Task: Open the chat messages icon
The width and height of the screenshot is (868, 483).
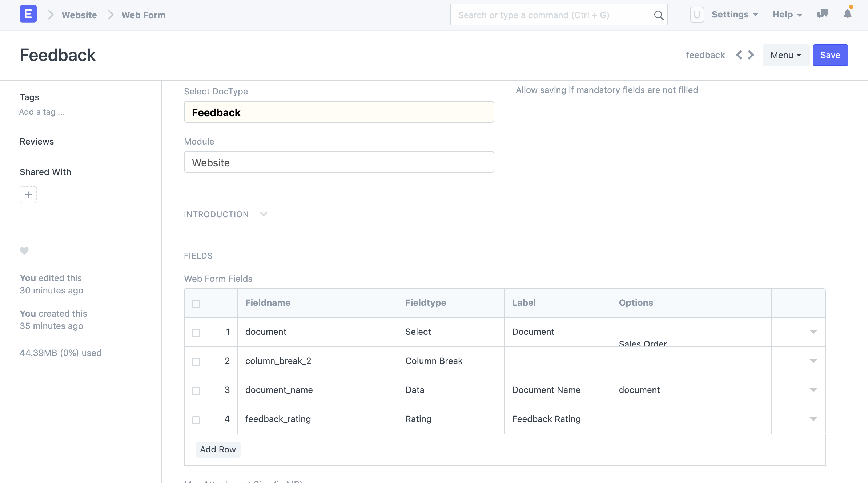Action: 822,15
